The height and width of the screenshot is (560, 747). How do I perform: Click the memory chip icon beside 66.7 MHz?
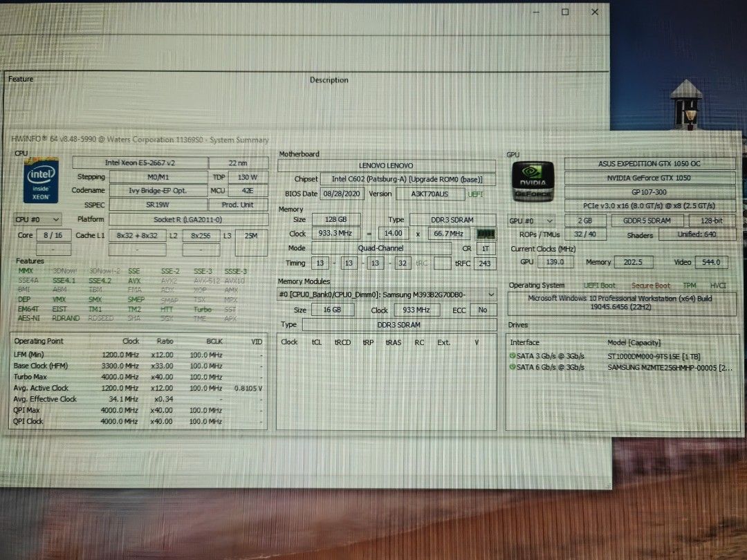(x=486, y=234)
